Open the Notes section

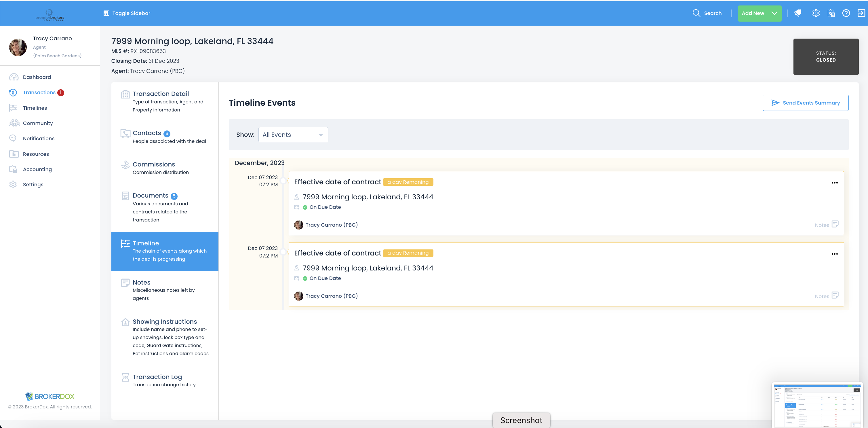click(x=165, y=290)
